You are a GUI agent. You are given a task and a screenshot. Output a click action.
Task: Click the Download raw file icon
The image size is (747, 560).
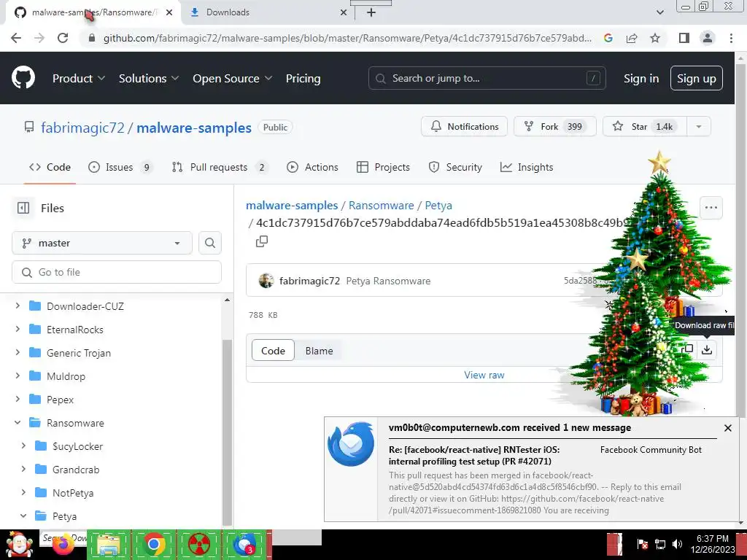[707, 349]
